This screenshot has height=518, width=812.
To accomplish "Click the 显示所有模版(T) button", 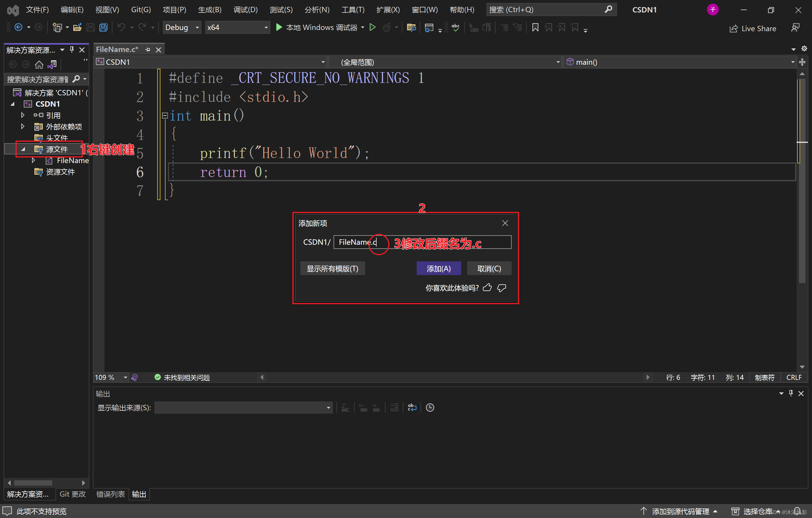I will pyautogui.click(x=332, y=269).
